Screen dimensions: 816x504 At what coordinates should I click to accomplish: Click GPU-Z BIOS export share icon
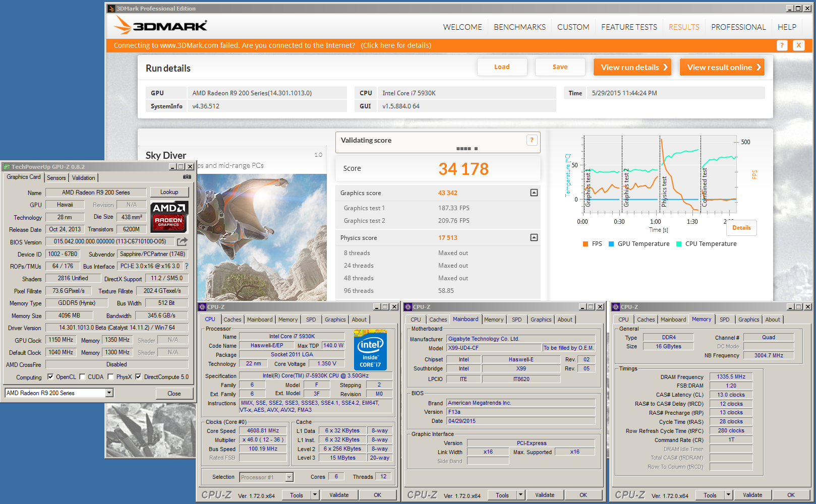coord(182,242)
